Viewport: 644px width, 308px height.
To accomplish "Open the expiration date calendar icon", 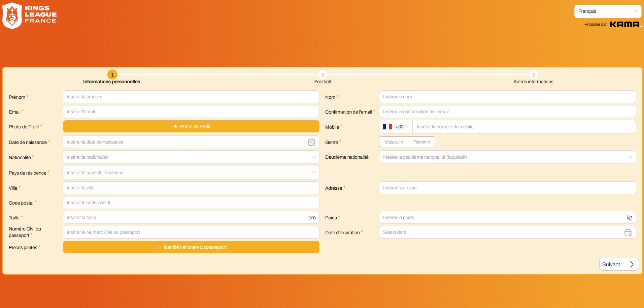I will pos(628,233).
